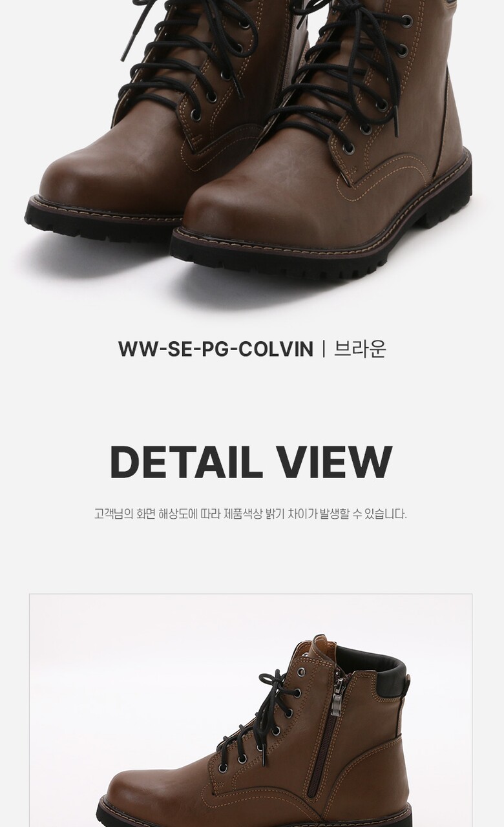The height and width of the screenshot is (827, 504).
Task: Click the WW-SE-PG-COLVIN product code text
Action: (x=215, y=349)
